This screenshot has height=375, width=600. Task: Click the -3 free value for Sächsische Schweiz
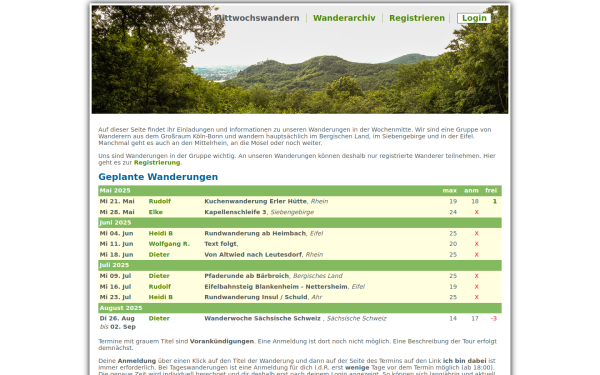point(494,318)
